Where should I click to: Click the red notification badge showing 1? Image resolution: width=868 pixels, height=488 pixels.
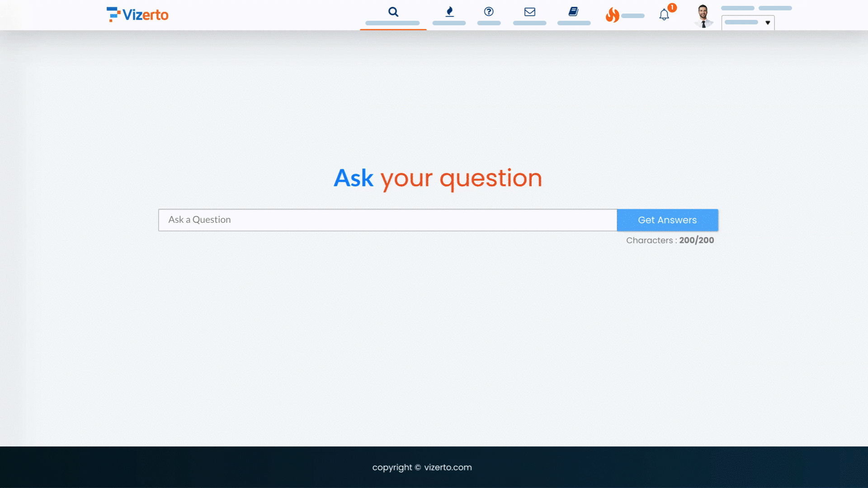pyautogui.click(x=672, y=8)
